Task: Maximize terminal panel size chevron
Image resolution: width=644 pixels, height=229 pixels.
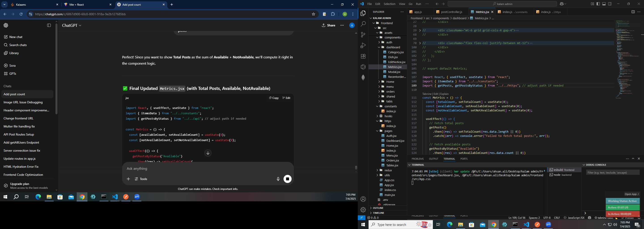Action: click(x=633, y=159)
